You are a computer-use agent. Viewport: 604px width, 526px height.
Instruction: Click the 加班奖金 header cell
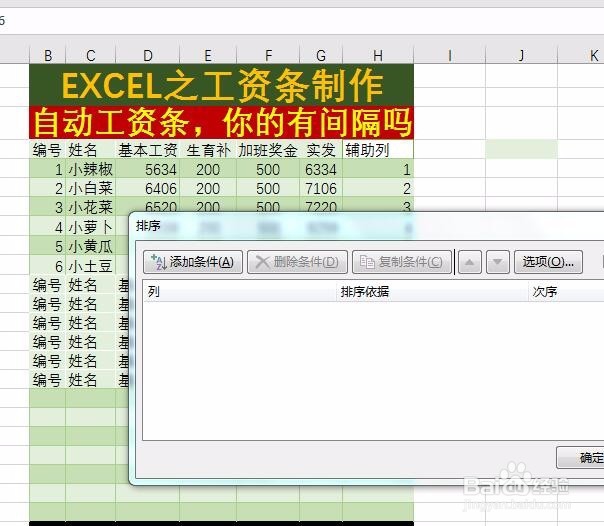pyautogui.click(x=268, y=150)
